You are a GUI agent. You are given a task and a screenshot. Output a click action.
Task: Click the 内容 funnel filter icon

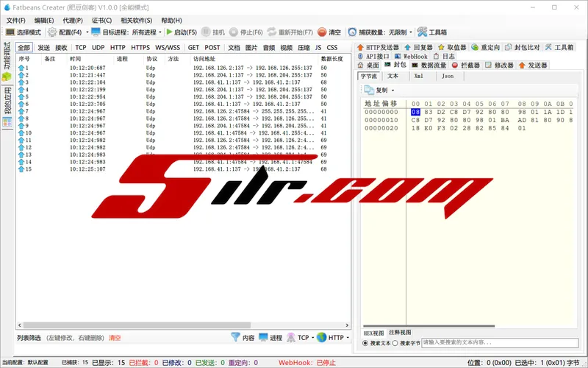click(235, 337)
